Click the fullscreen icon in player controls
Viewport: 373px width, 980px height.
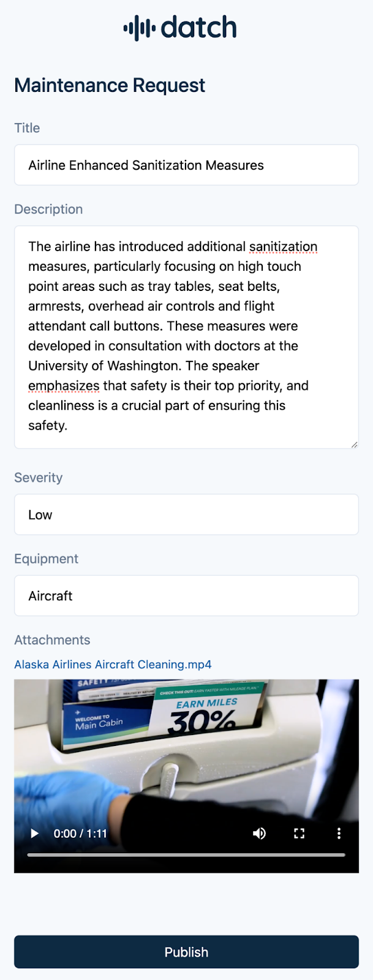[x=299, y=833]
